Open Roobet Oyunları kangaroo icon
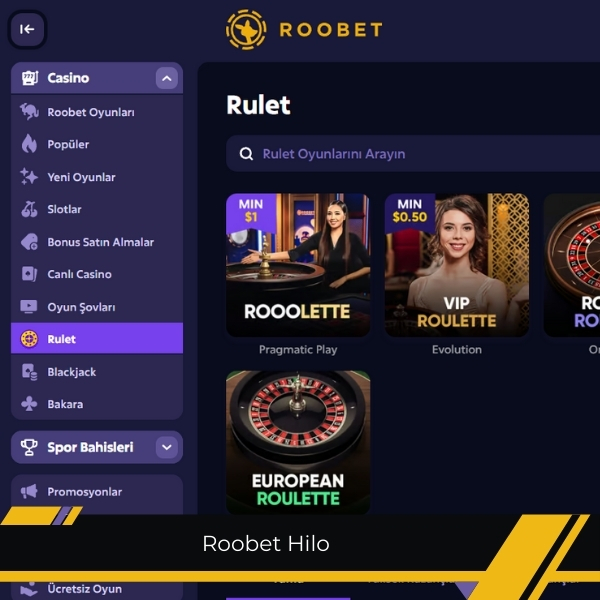600x600 pixels. tap(29, 112)
